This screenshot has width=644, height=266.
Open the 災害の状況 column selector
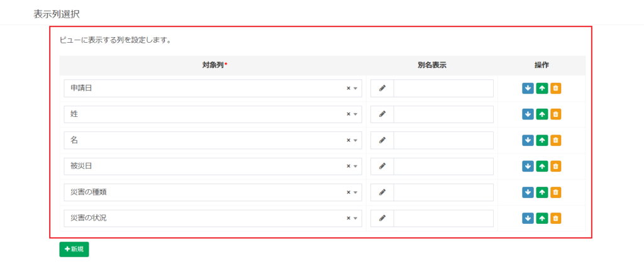pos(213,218)
